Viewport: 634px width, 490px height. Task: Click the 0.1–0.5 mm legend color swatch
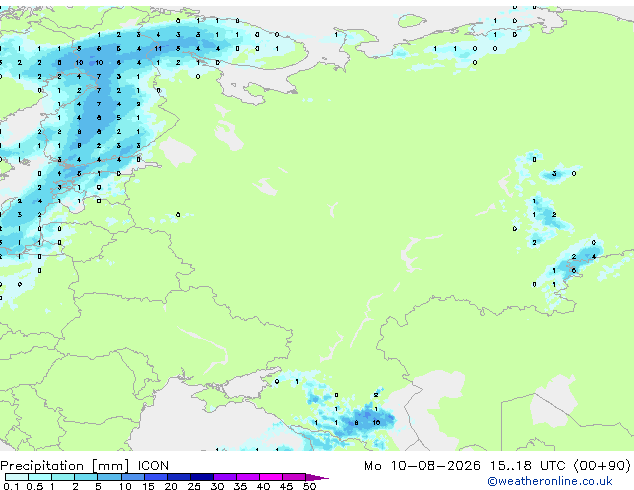click(x=17, y=477)
